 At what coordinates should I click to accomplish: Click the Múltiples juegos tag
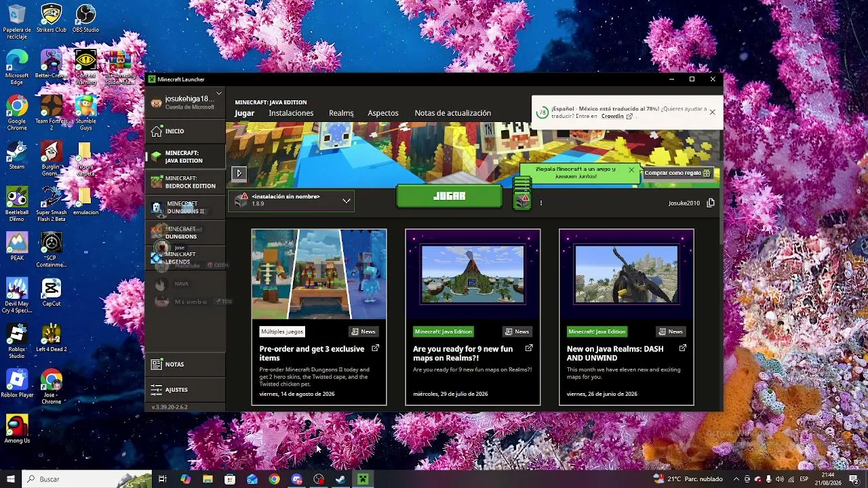click(x=282, y=331)
